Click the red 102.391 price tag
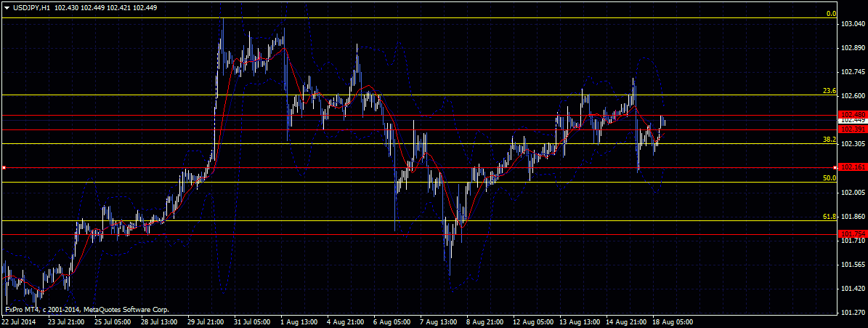This screenshot has height=328, width=868. point(851,129)
